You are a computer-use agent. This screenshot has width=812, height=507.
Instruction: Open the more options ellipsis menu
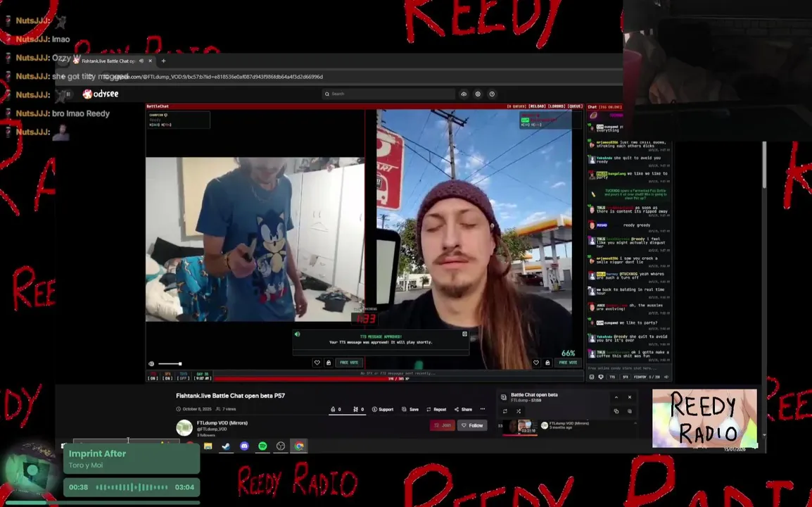tap(483, 409)
